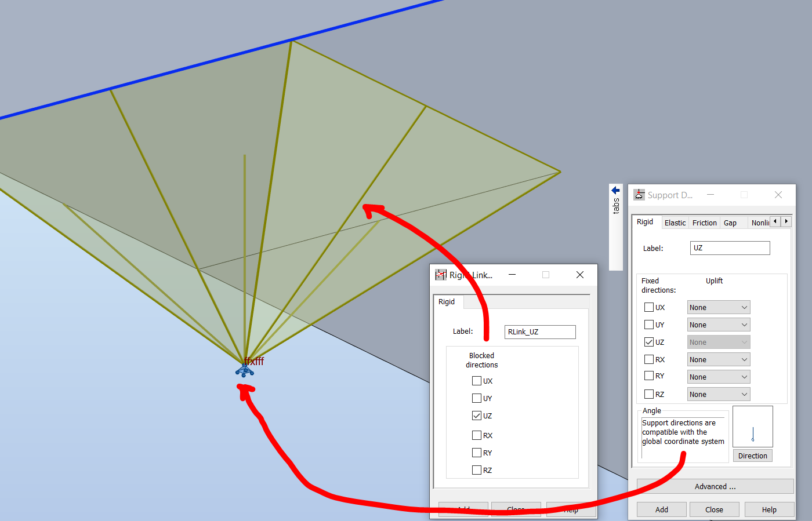Click the blue arrow above the tabs sidebar
This screenshot has width=812, height=521.
click(615, 190)
